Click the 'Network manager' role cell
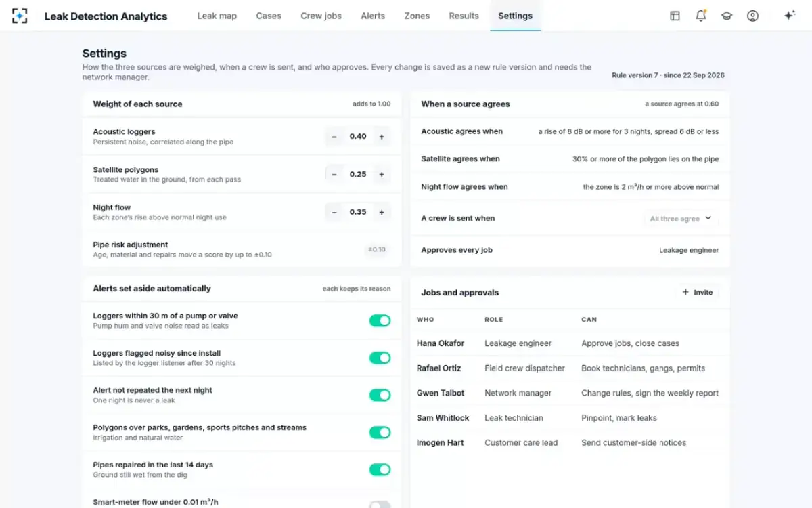This screenshot has height=508, width=812. coord(518,393)
